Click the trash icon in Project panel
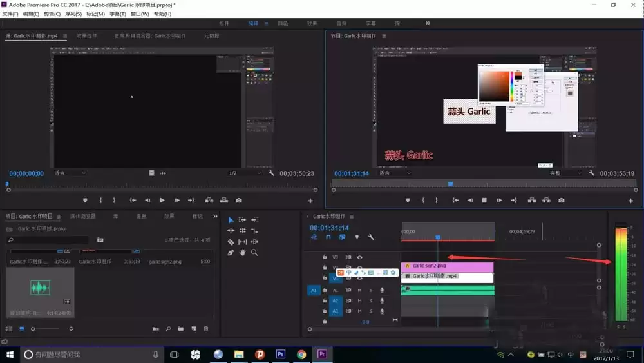The width and height of the screenshot is (644, 363). [x=206, y=329]
